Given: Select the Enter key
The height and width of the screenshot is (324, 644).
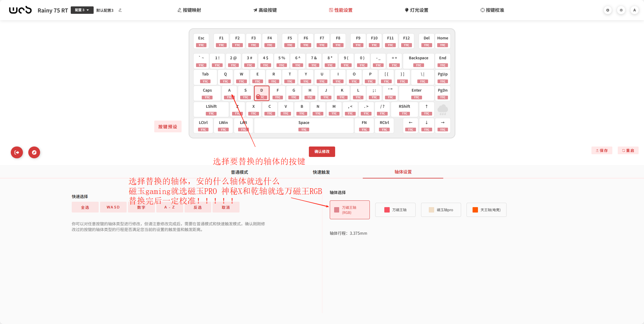Looking at the screenshot, I should click(417, 93).
